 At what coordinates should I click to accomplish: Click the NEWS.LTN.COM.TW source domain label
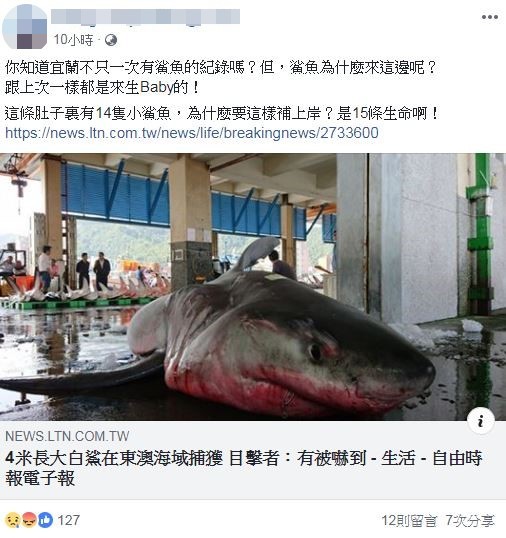pyautogui.click(x=67, y=436)
